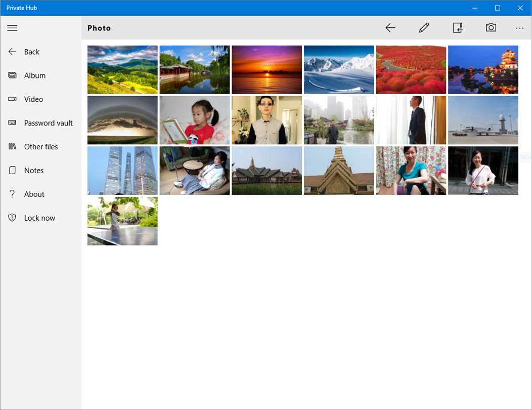Open the city fountain garden photo
The height and width of the screenshot is (410, 532).
point(339,120)
